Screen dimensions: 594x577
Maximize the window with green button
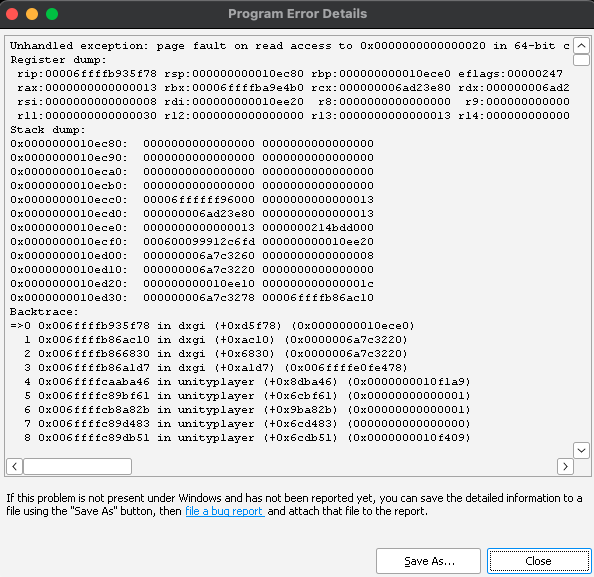pyautogui.click(x=52, y=14)
